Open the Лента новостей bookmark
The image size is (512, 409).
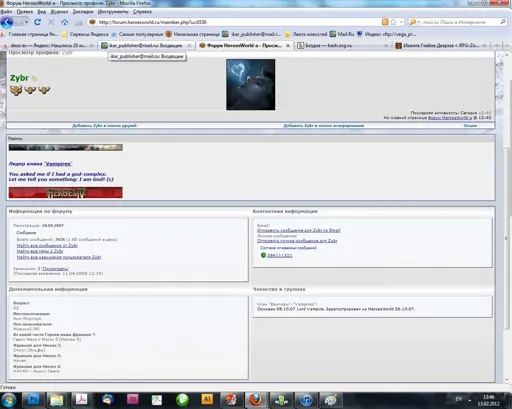click(306, 34)
